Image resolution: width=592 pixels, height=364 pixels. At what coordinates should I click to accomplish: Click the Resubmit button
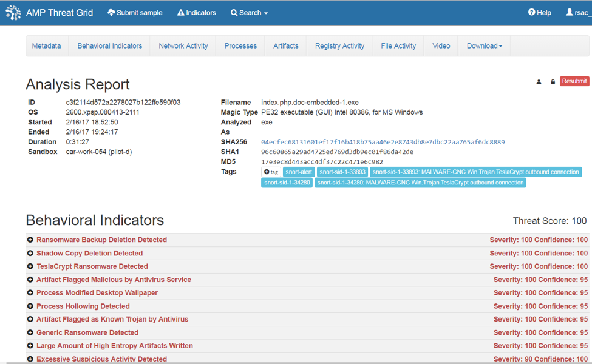[x=574, y=81]
